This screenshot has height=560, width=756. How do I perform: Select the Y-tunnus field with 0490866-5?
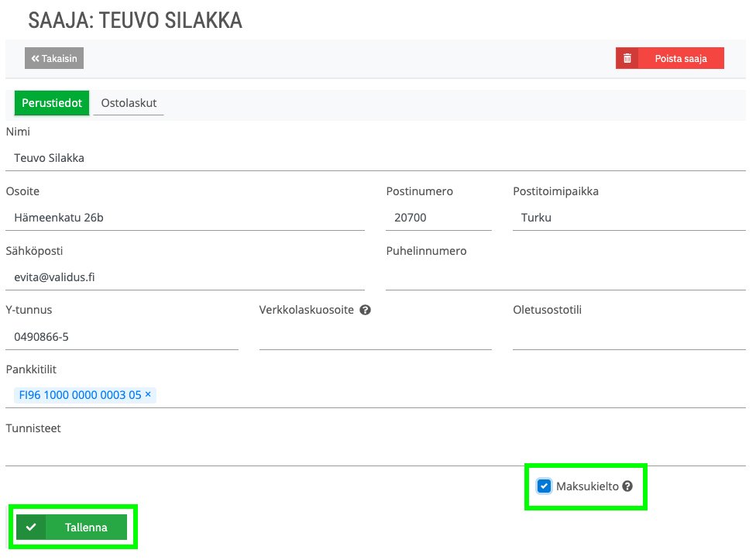click(122, 336)
